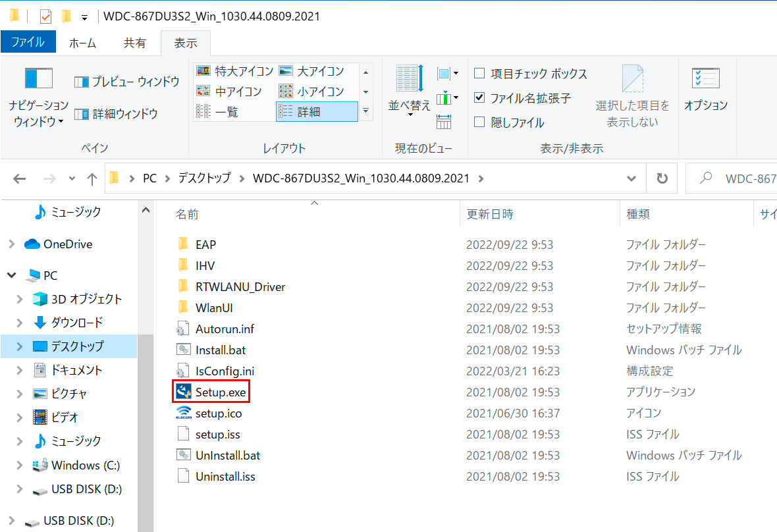Screen dimensions: 777x532
Task: Enable Hidden items (隠しファイル) checkbox
Action: click(x=479, y=122)
